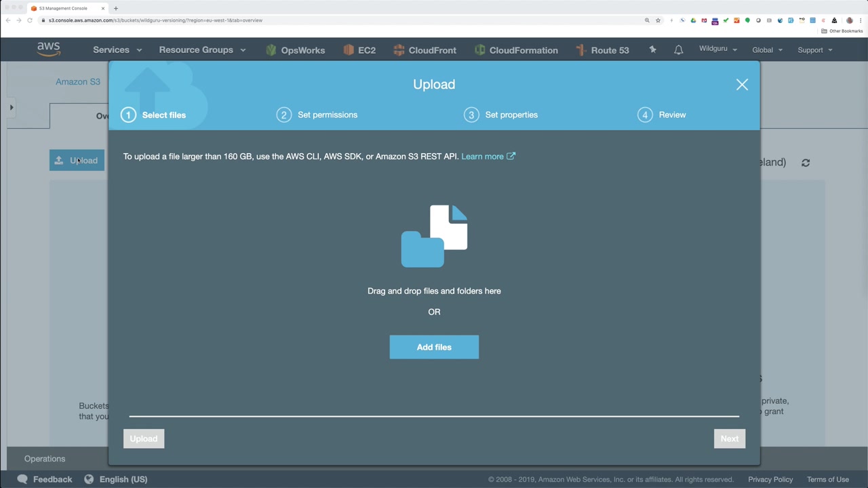
Task: Open the Support dropdown
Action: (x=815, y=50)
